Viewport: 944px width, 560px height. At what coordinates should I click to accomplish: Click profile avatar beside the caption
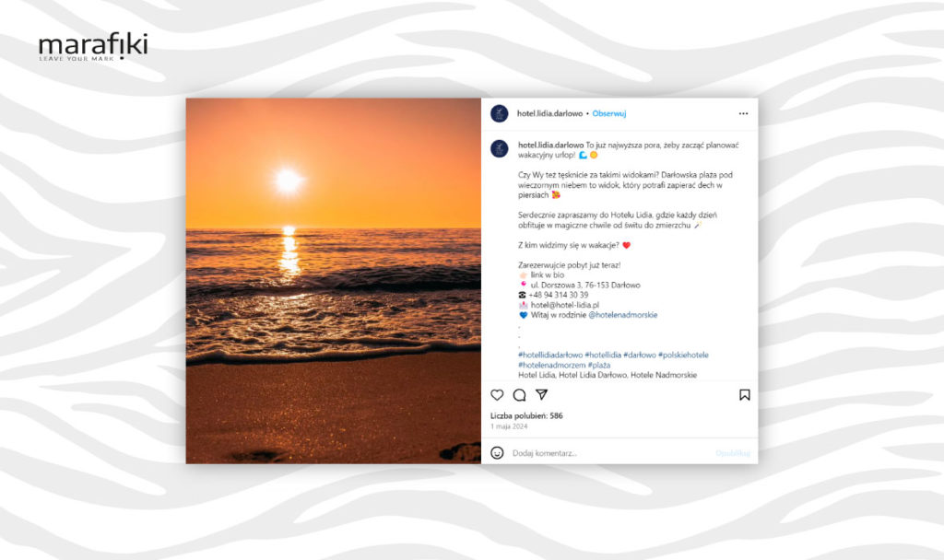[499, 148]
